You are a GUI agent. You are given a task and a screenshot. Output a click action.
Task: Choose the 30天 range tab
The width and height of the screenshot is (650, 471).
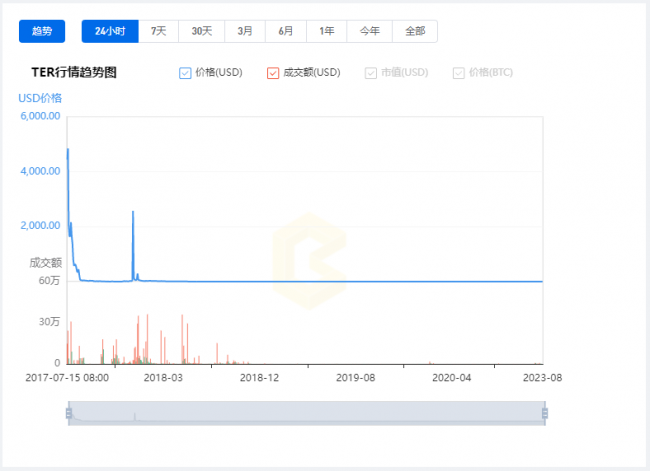tap(201, 31)
